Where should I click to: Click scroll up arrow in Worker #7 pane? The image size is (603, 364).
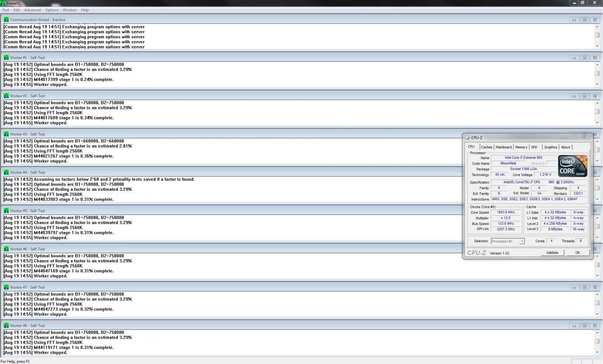[597, 294]
